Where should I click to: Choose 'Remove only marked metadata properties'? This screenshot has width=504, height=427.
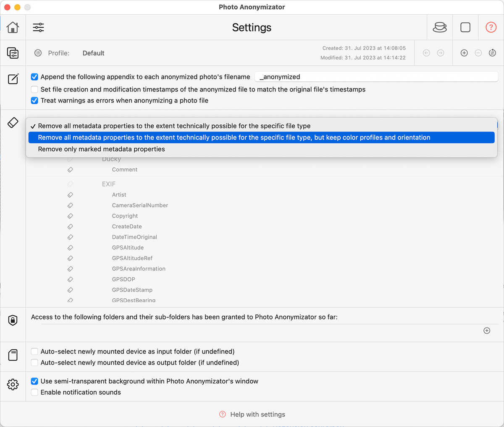[100, 149]
